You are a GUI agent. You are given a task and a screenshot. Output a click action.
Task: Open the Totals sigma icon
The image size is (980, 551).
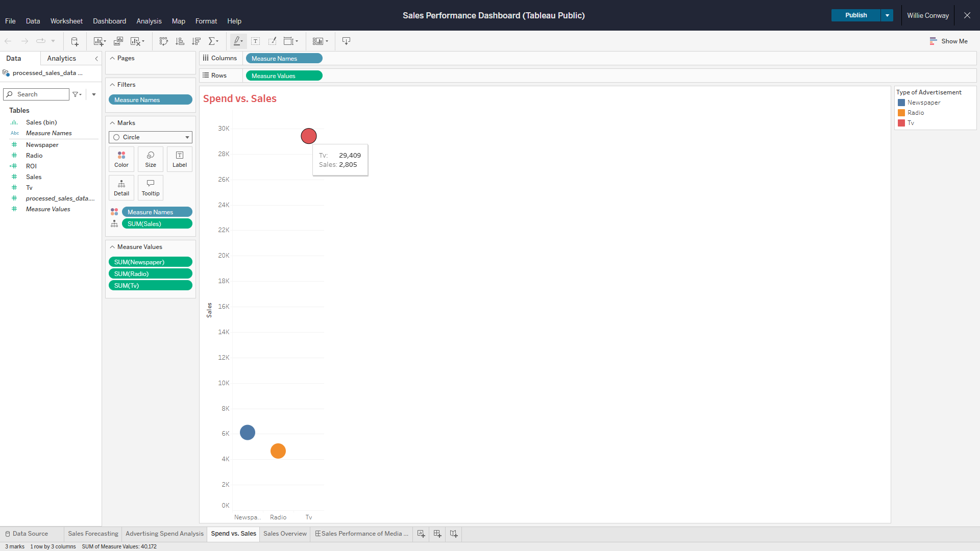coord(213,41)
